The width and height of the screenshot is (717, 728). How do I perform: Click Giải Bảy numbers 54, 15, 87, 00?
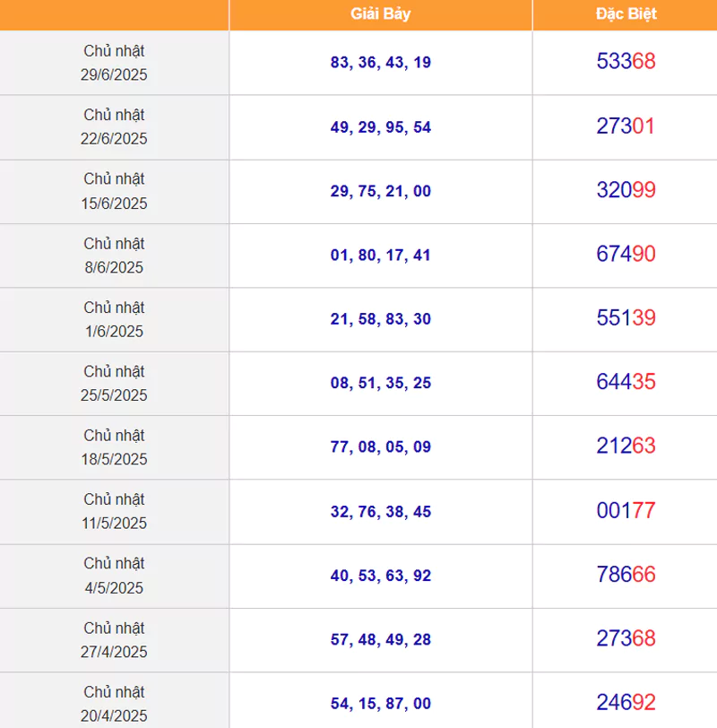point(380,704)
